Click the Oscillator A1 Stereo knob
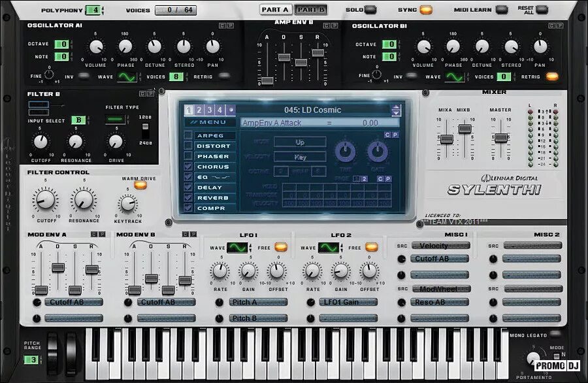 click(184, 47)
